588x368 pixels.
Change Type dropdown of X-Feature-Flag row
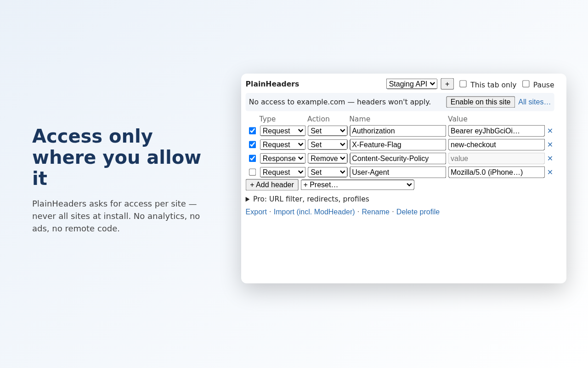tap(283, 144)
